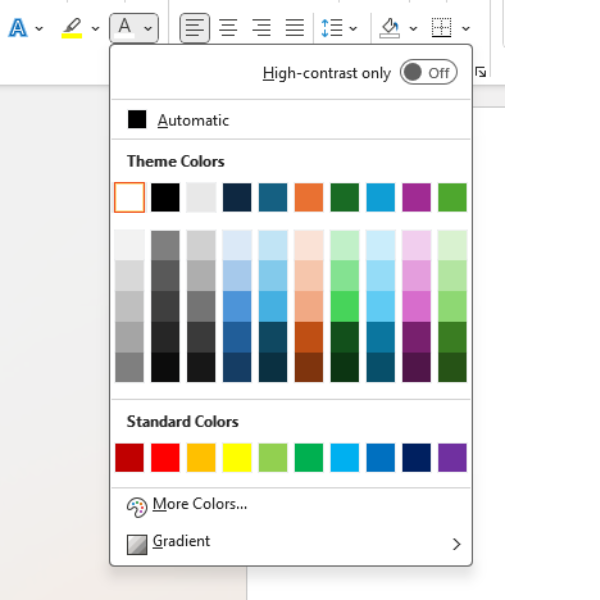Justify the paragraph text
This screenshot has height=600, width=600.
tap(294, 28)
